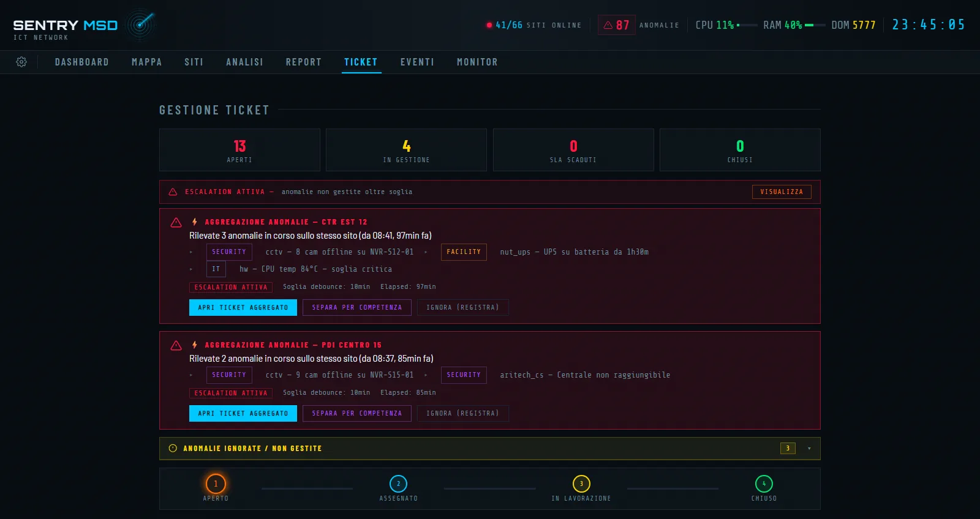Click Apri Ticket Aggregato for PDI CENTRO 15
Viewport: 980px width, 519px height.
(x=243, y=413)
